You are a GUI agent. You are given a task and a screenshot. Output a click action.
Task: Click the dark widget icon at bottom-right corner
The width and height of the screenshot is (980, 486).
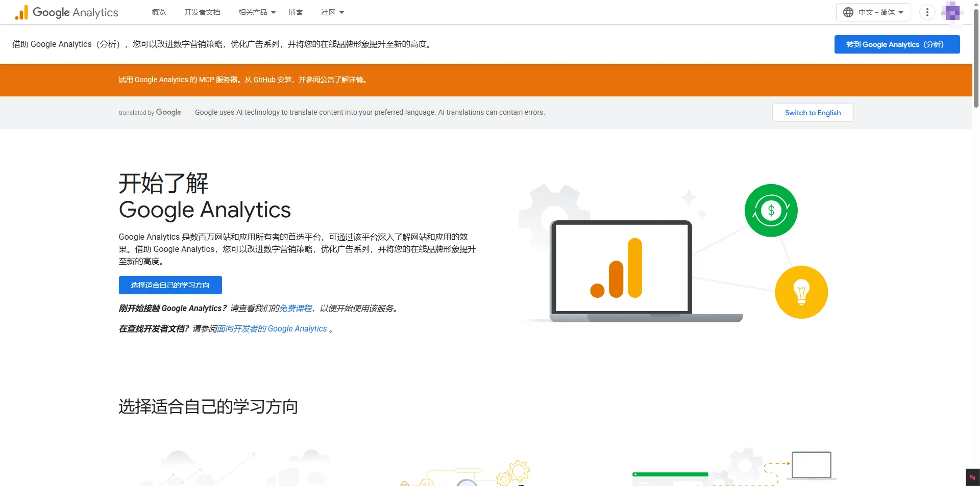click(x=972, y=477)
